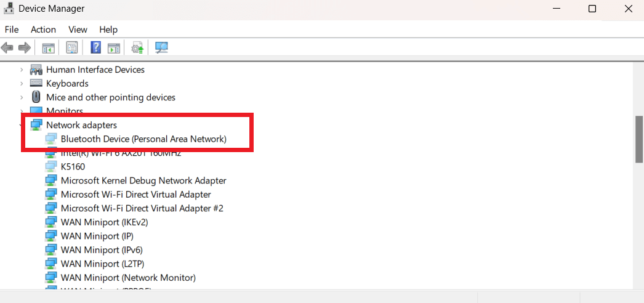Click the Forward arrow toolbar icon
644x303 pixels.
(x=25, y=47)
